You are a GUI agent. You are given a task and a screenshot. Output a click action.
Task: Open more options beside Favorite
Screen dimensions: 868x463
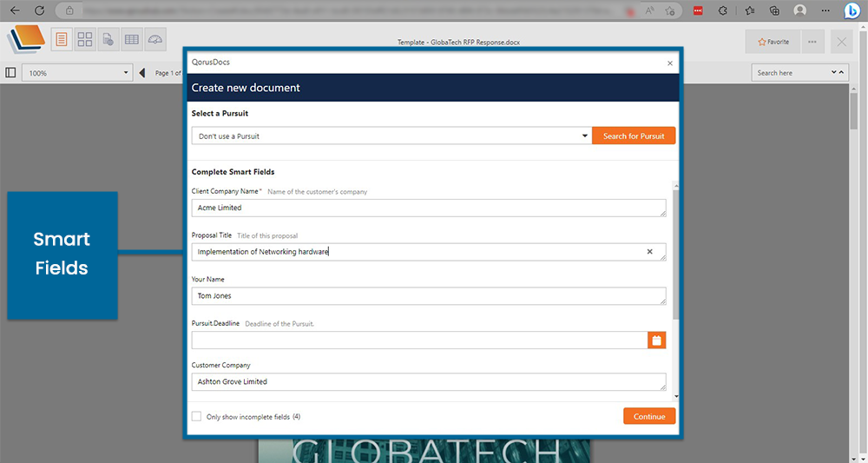coord(812,42)
